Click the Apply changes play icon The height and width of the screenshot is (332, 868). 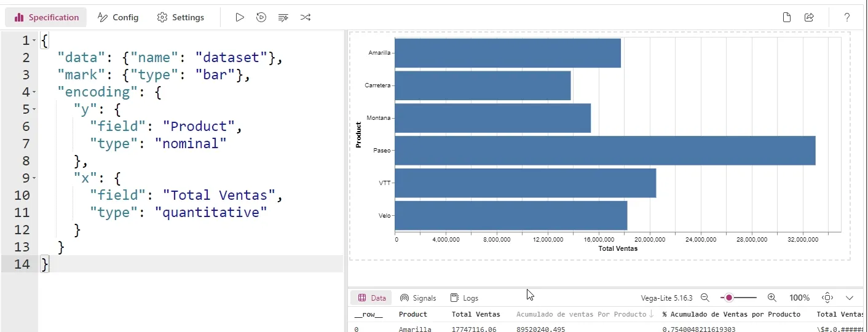(240, 17)
